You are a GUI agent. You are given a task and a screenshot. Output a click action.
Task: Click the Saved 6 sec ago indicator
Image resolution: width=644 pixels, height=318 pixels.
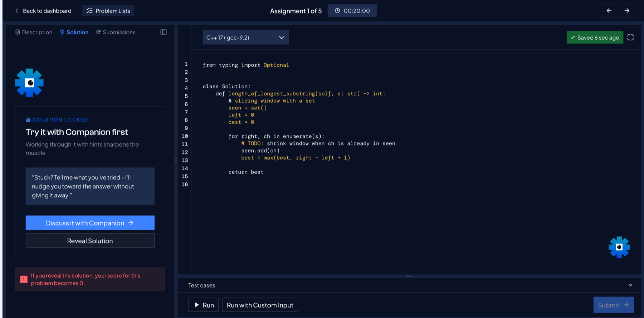pyautogui.click(x=595, y=38)
